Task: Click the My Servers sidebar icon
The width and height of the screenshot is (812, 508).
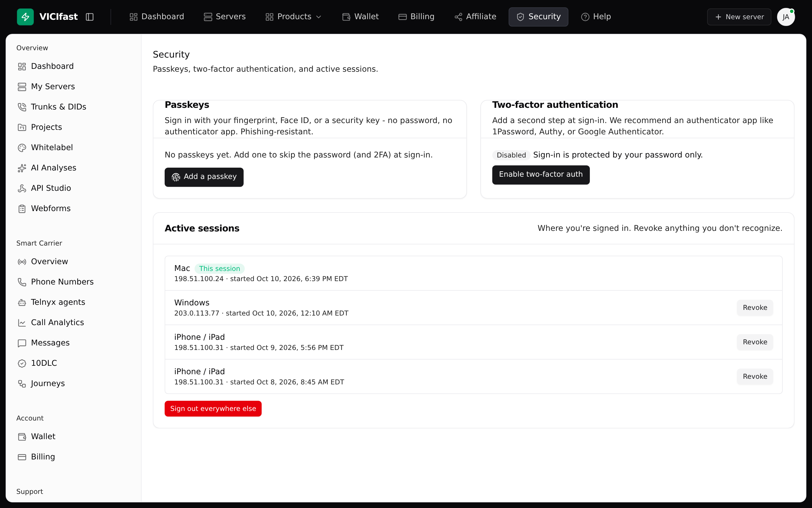Action: 22,87
